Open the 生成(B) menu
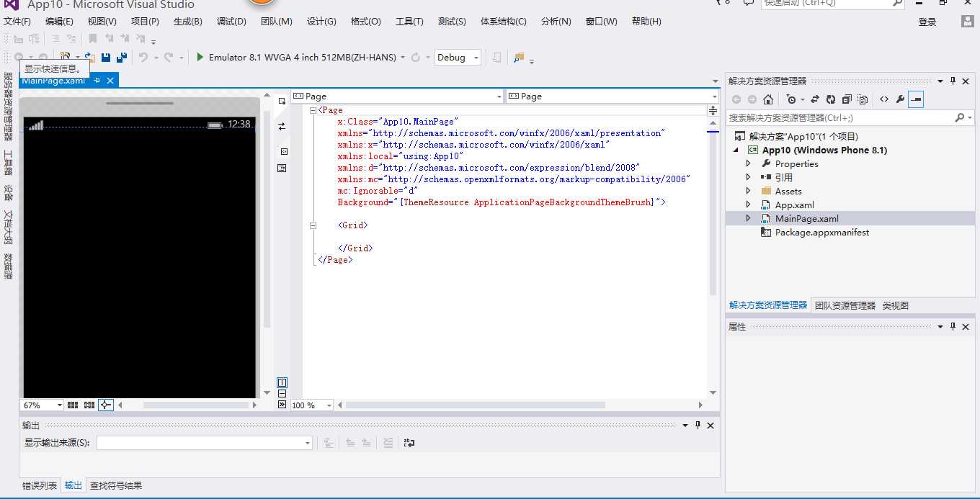Viewport: 980px width, 499px height. tap(188, 22)
